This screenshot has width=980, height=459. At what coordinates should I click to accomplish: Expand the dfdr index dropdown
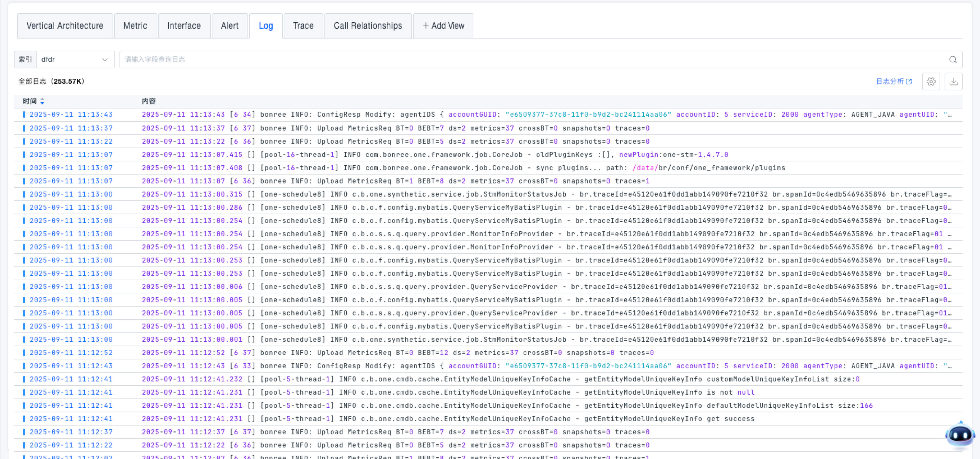[x=105, y=60]
